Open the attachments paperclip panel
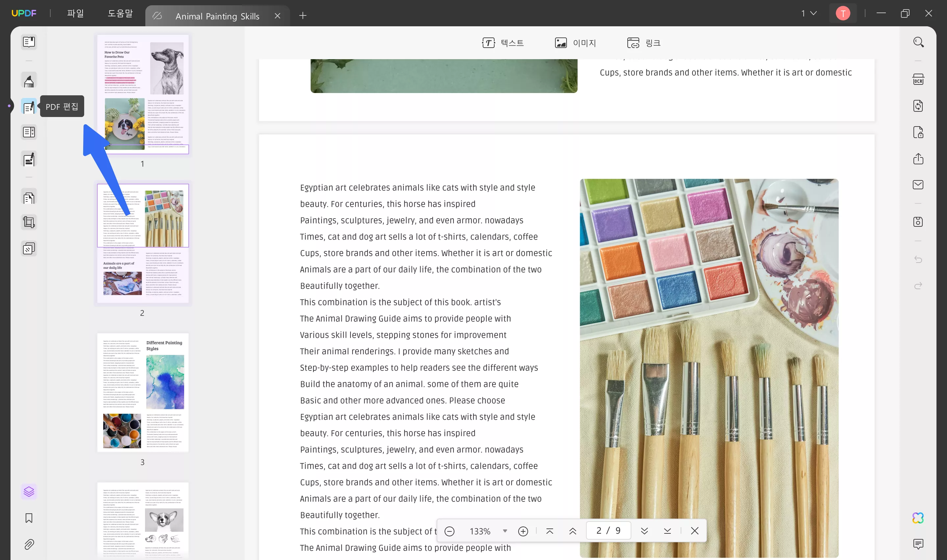The height and width of the screenshot is (560, 947). (x=29, y=544)
